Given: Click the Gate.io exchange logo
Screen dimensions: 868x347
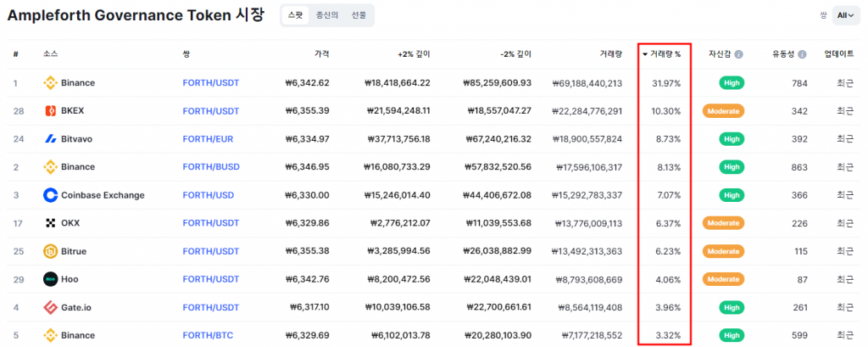Looking at the screenshot, I should pyautogui.click(x=50, y=307).
